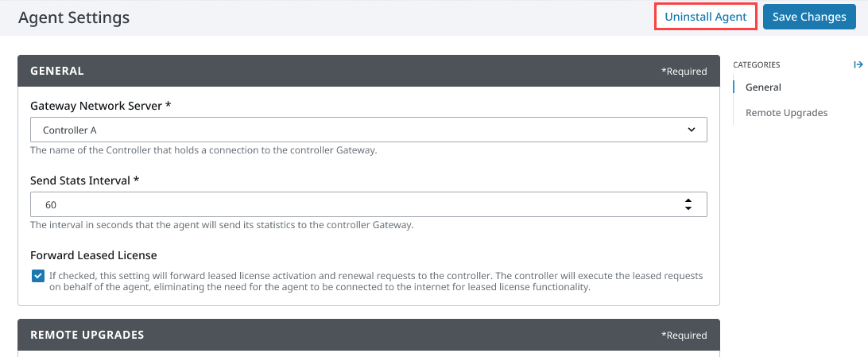Click the Gateway Network Server dropdown chevron

pos(689,130)
